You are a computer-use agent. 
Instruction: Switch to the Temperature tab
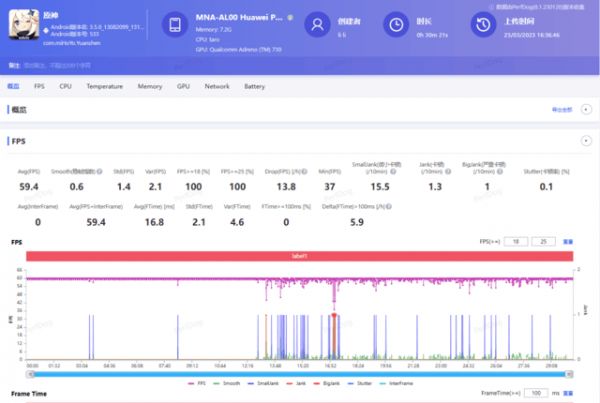[104, 87]
